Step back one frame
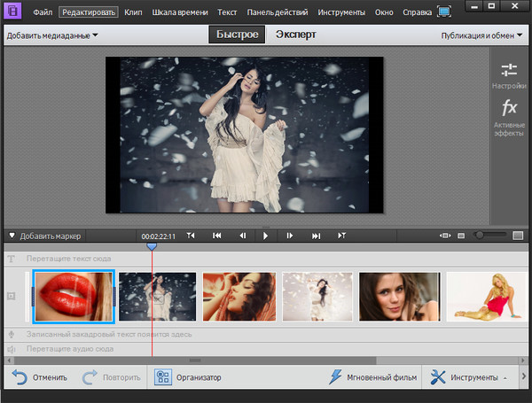The width and height of the screenshot is (532, 403). (x=241, y=236)
